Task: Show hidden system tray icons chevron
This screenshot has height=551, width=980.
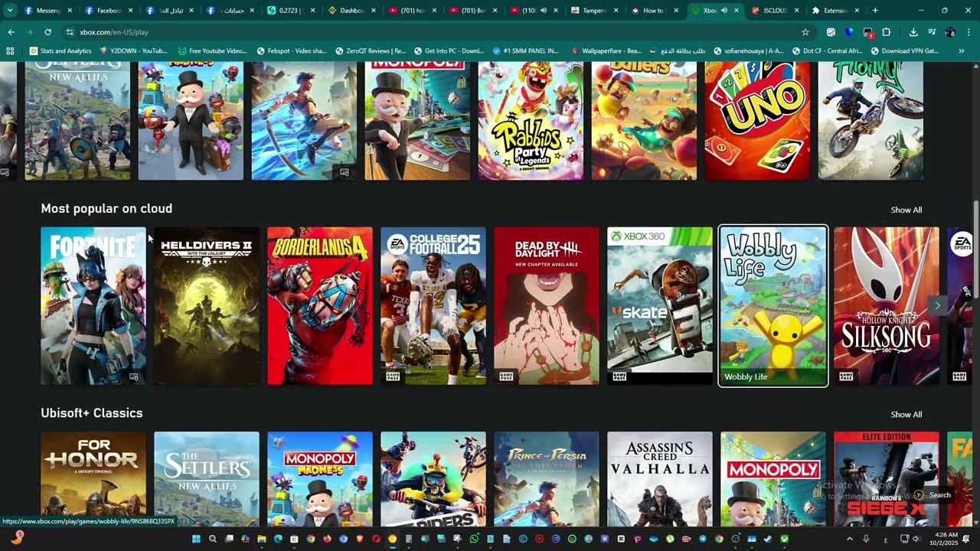Action: tap(850, 539)
